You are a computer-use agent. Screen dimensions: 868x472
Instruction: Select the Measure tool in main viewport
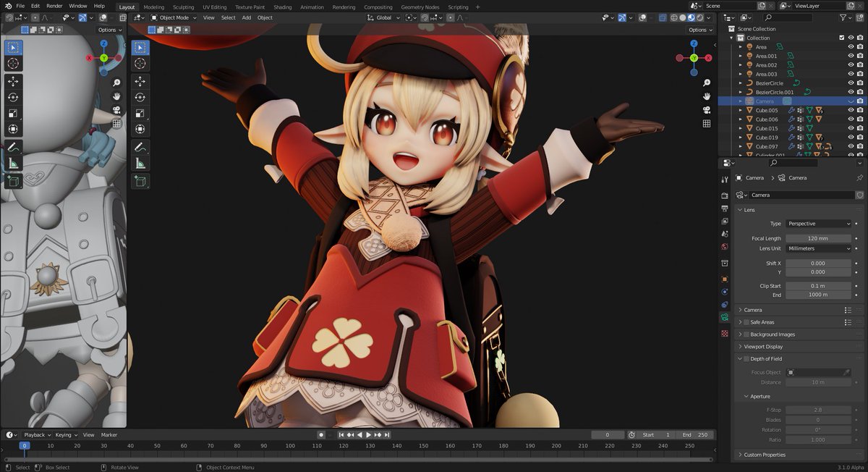tap(140, 163)
